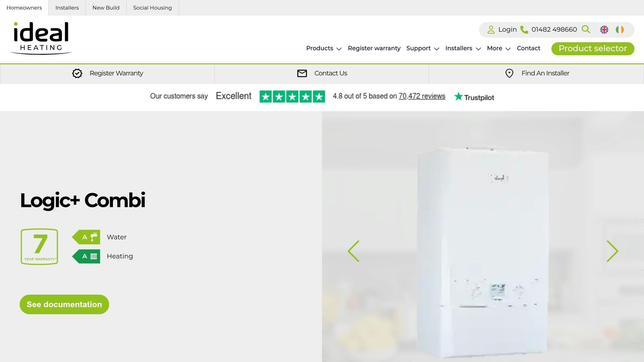Click the Login user icon
Screen dimensions: 644x362
[491, 30]
